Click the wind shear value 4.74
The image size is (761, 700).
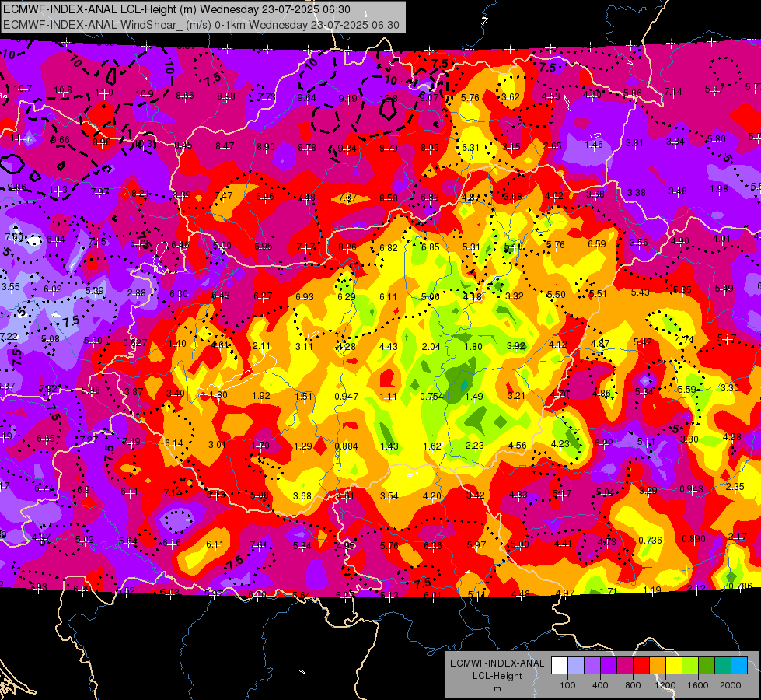[x=685, y=340]
